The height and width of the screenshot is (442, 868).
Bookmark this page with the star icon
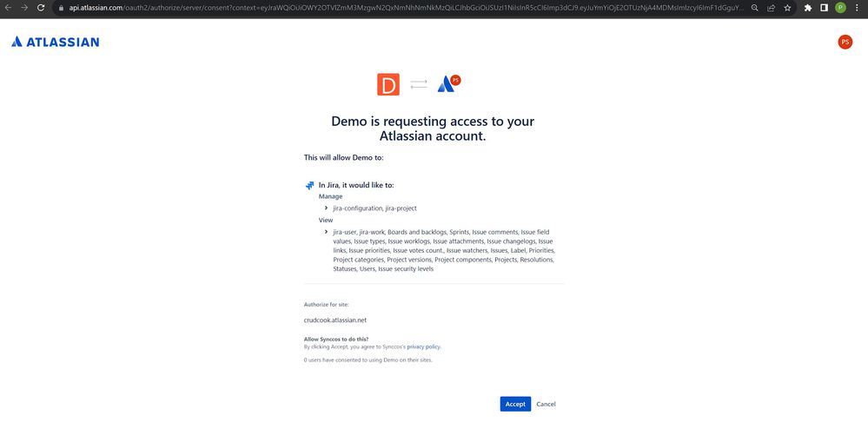coord(787,9)
